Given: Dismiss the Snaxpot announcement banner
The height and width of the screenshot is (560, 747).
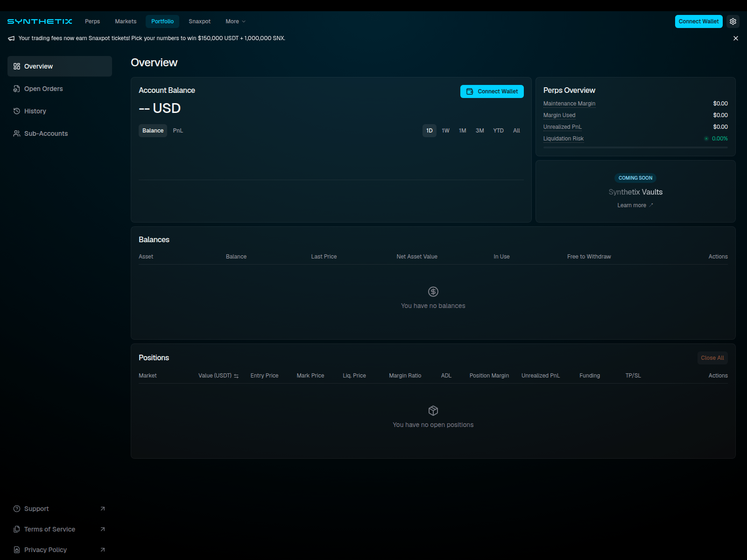Looking at the screenshot, I should 736,38.
